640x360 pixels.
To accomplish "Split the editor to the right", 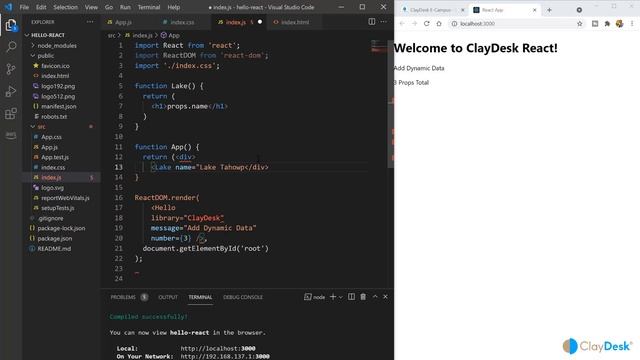I will point(371,22).
